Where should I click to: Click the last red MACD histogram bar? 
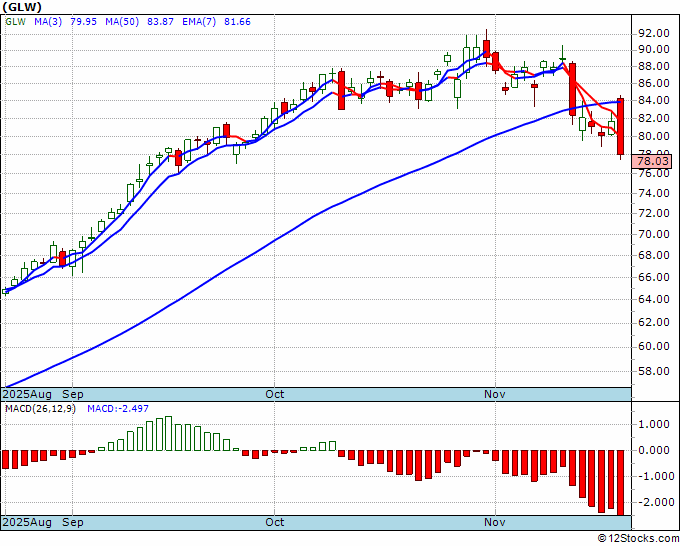pyautogui.click(x=621, y=483)
